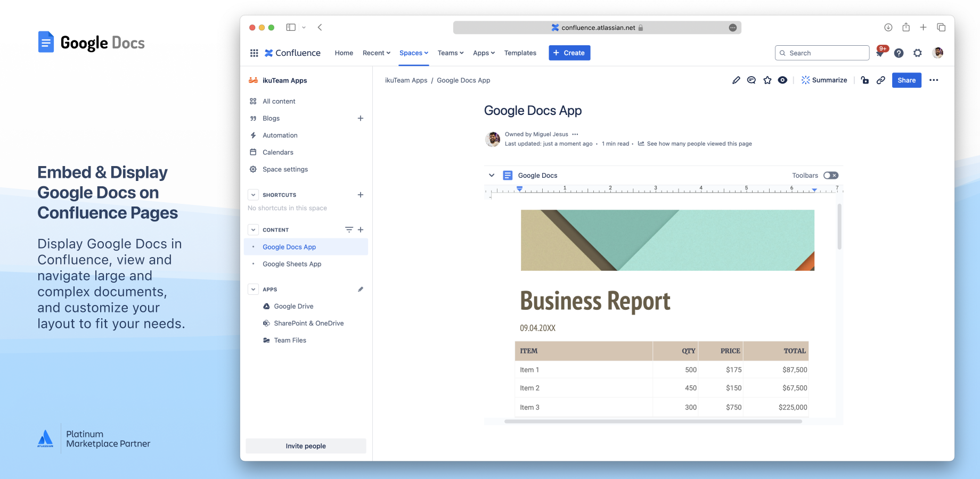
Task: Click Summarize AI button
Action: tap(824, 80)
